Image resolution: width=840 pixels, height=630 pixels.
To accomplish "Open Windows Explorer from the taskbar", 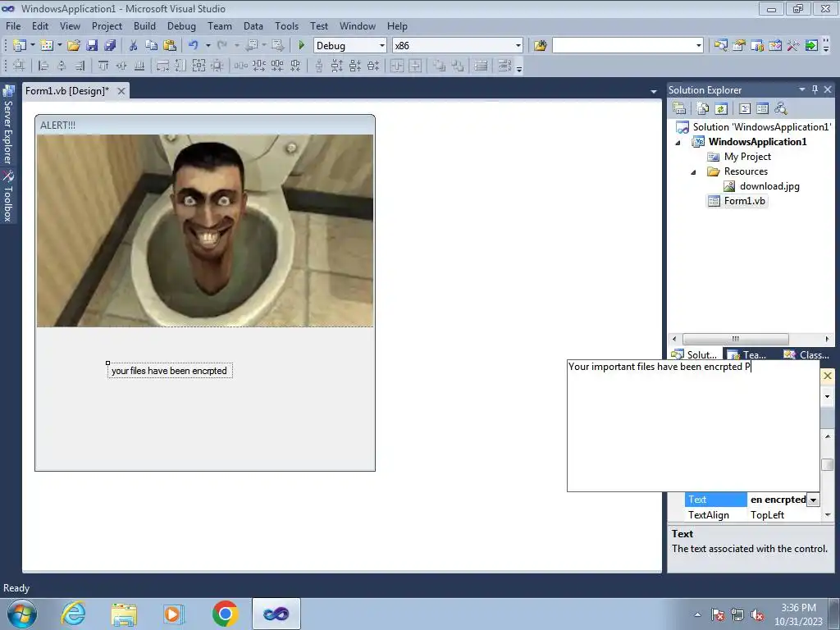I will point(124,614).
